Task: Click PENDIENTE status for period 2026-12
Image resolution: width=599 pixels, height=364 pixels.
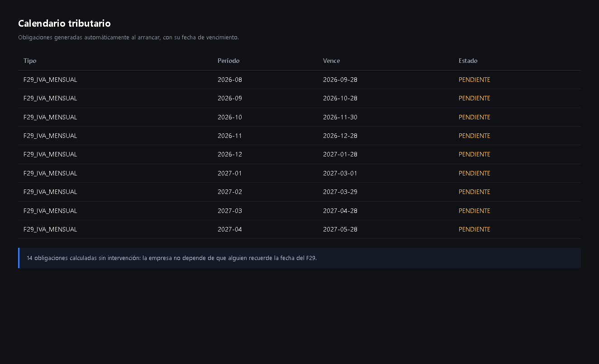Action: pos(475,154)
